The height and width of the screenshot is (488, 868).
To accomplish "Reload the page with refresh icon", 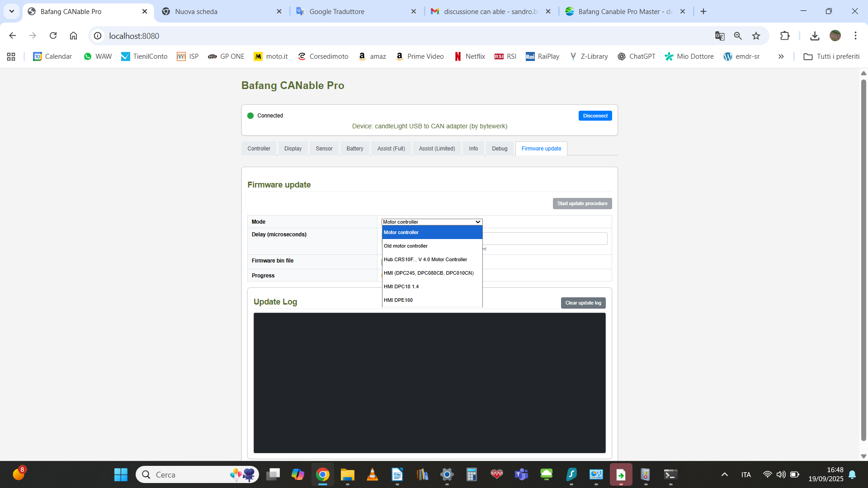I will coord(53,36).
